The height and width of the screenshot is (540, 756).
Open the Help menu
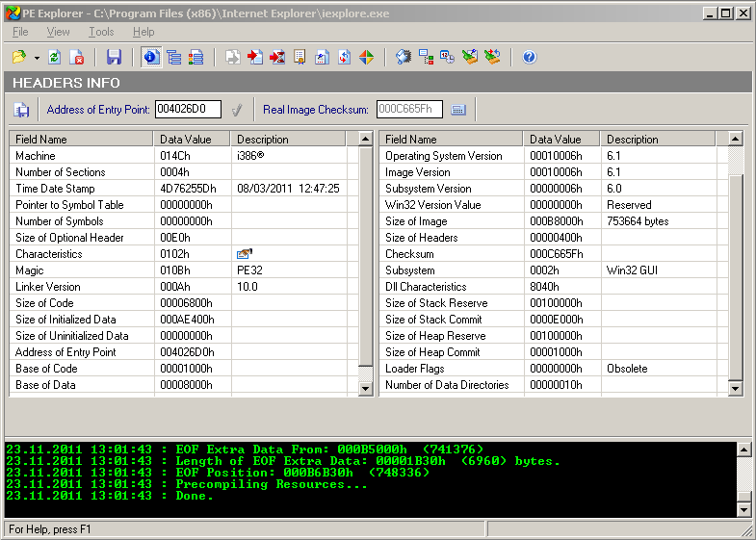143,32
